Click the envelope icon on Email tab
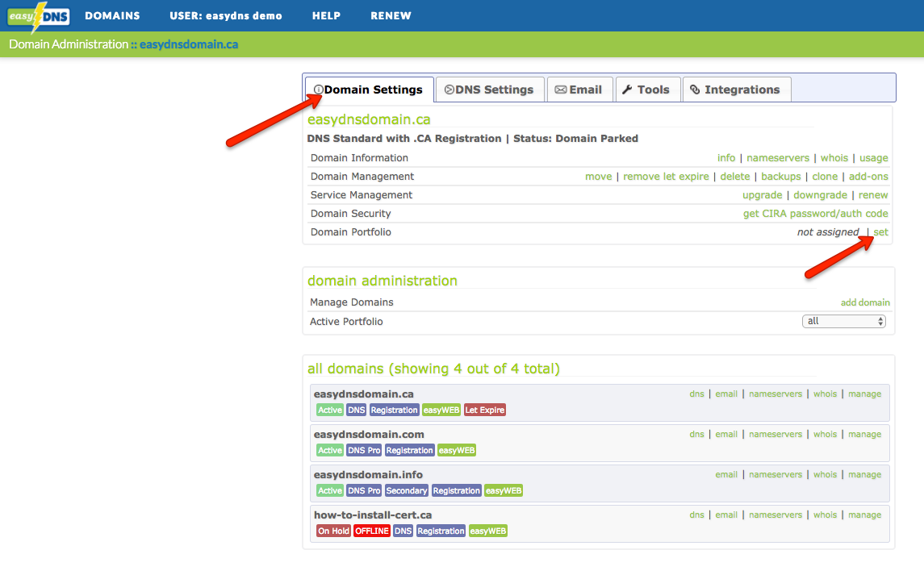 pos(560,90)
